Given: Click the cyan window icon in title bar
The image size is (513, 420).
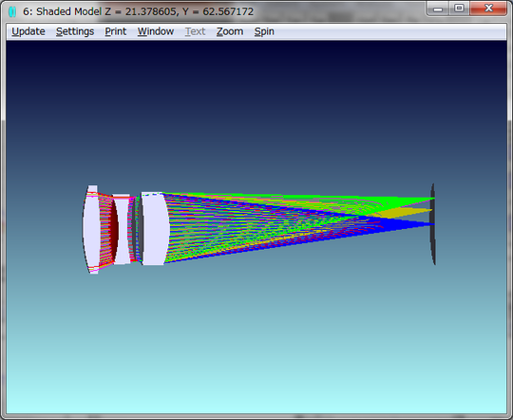Looking at the screenshot, I should (x=12, y=11).
